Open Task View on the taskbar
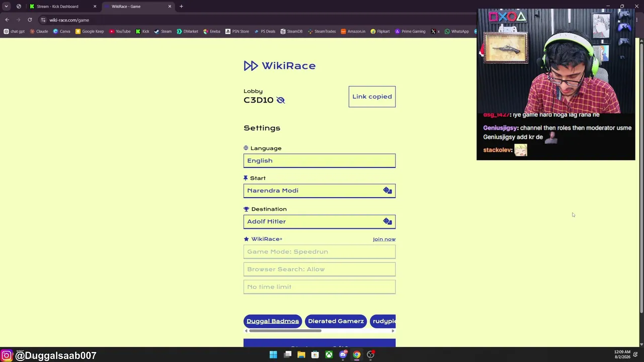 (288, 355)
